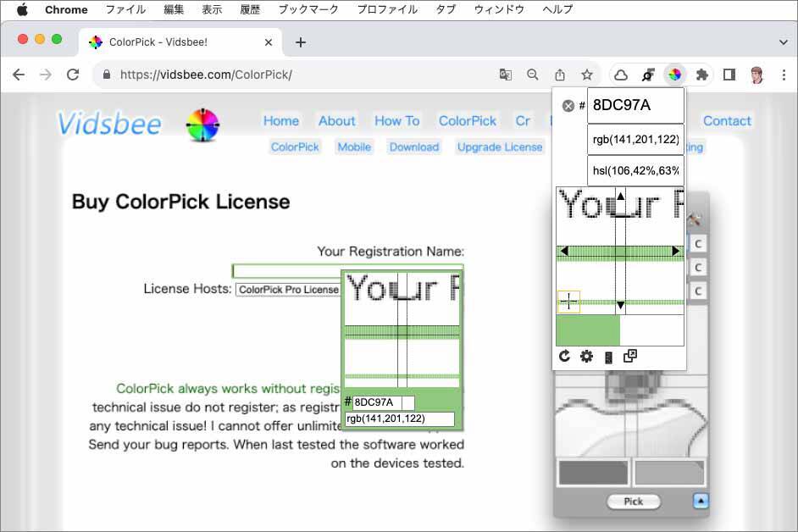
Task: Click the pop-out window icon in ColorPick
Action: pos(629,357)
